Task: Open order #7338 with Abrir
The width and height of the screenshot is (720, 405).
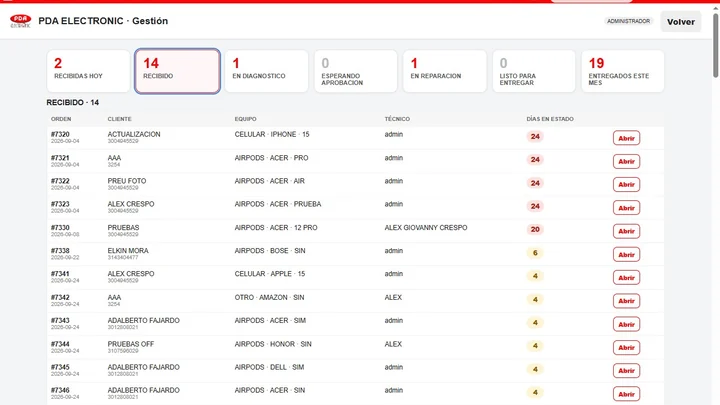Action: (x=626, y=254)
